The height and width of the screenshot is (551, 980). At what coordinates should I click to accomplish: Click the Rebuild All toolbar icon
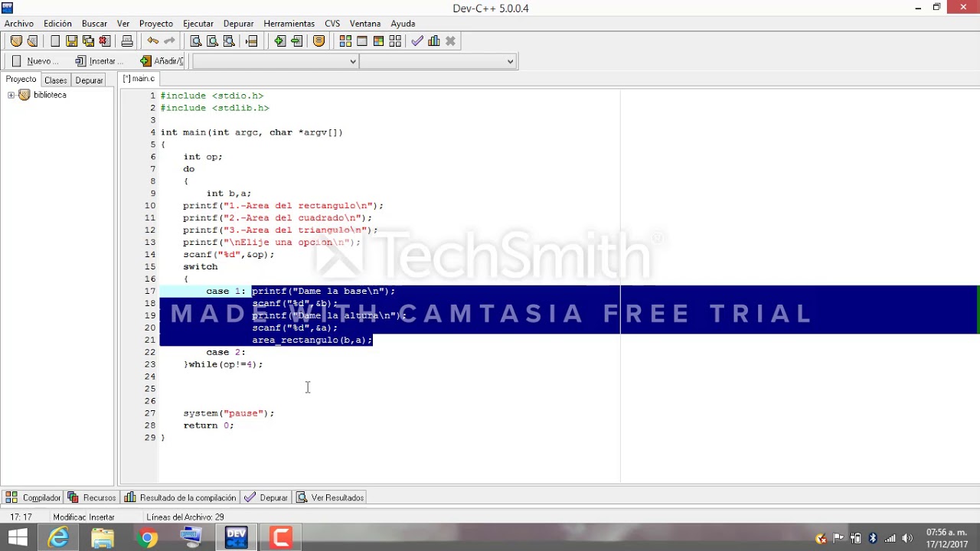pos(395,41)
